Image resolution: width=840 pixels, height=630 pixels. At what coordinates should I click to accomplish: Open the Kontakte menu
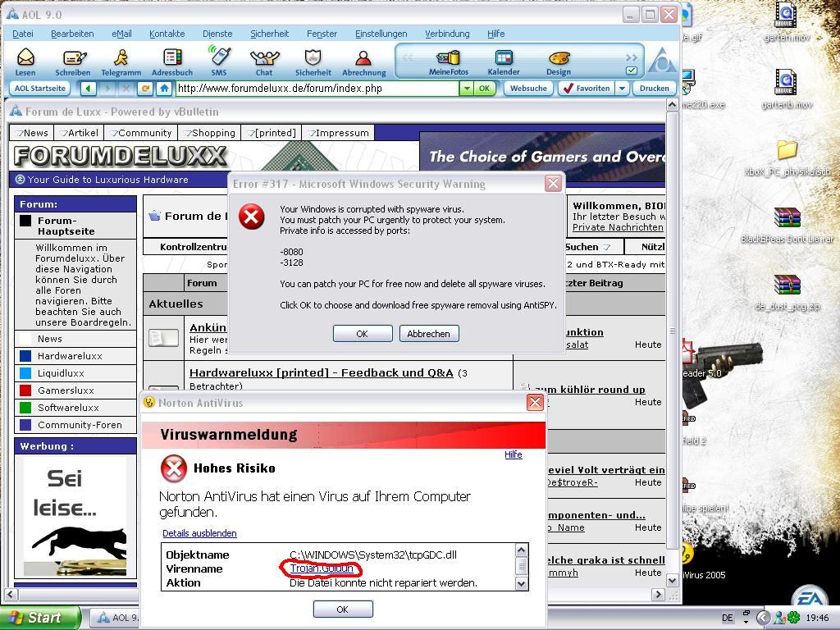click(167, 33)
